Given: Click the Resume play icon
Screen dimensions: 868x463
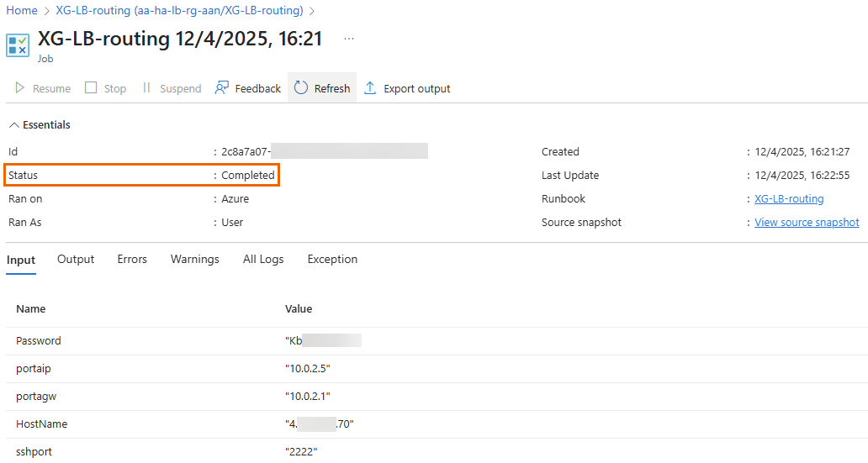Looking at the screenshot, I should [x=20, y=88].
